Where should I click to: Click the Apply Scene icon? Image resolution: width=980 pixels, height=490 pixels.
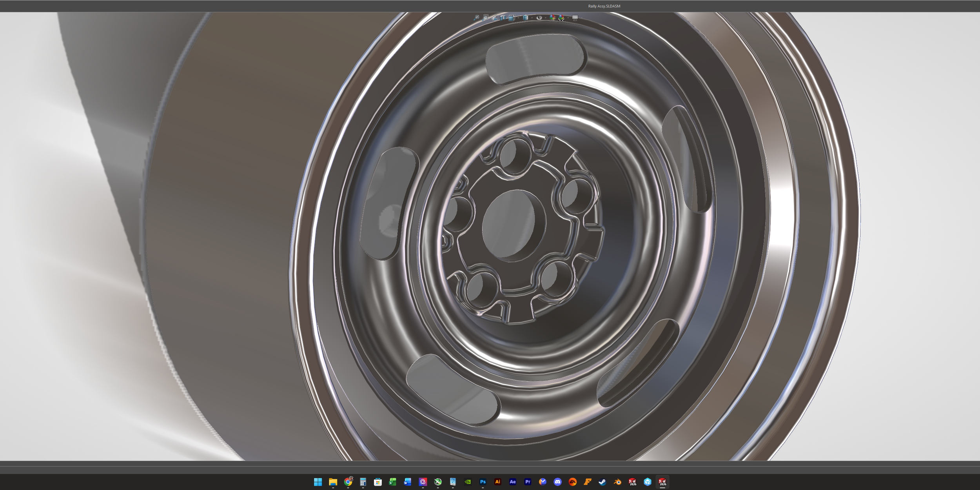[x=561, y=18]
